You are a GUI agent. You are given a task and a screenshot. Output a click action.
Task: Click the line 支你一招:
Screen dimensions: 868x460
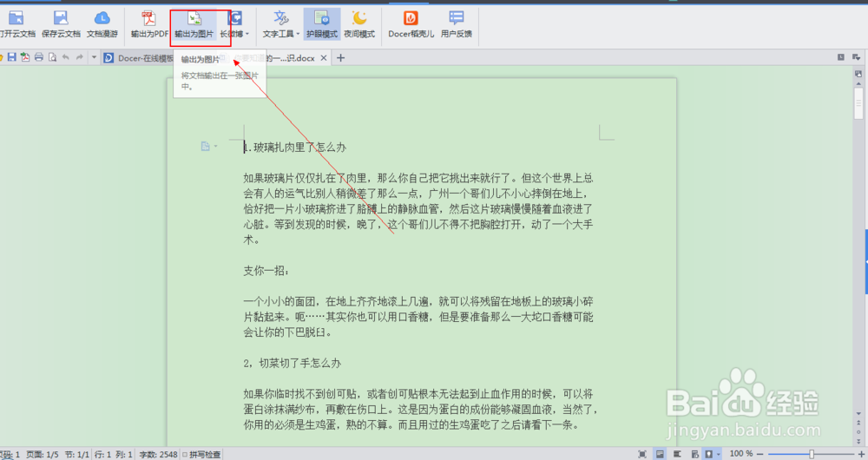pos(266,271)
